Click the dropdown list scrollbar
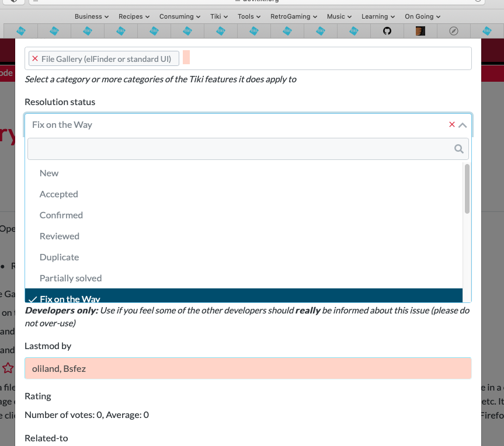This screenshot has width=504, height=446. pyautogui.click(x=467, y=189)
